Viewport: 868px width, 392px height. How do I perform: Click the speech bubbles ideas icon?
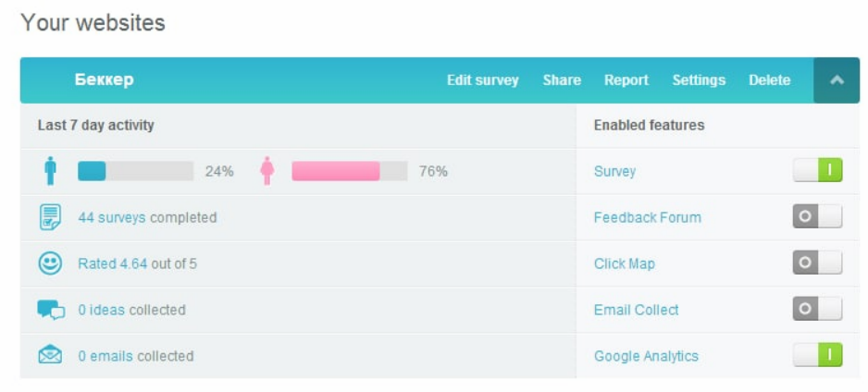(x=51, y=310)
